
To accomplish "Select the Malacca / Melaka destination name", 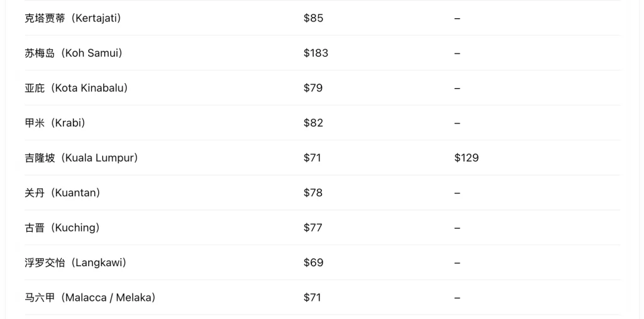I will click(x=90, y=298).
